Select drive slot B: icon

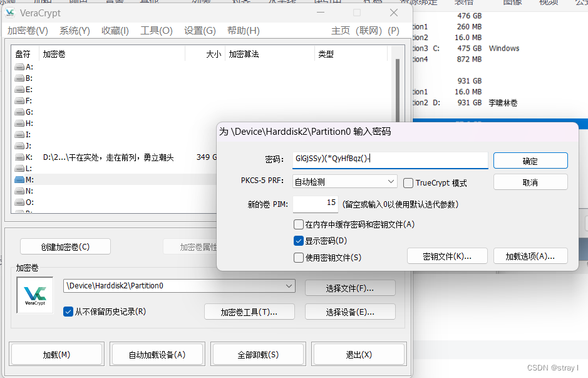19,78
